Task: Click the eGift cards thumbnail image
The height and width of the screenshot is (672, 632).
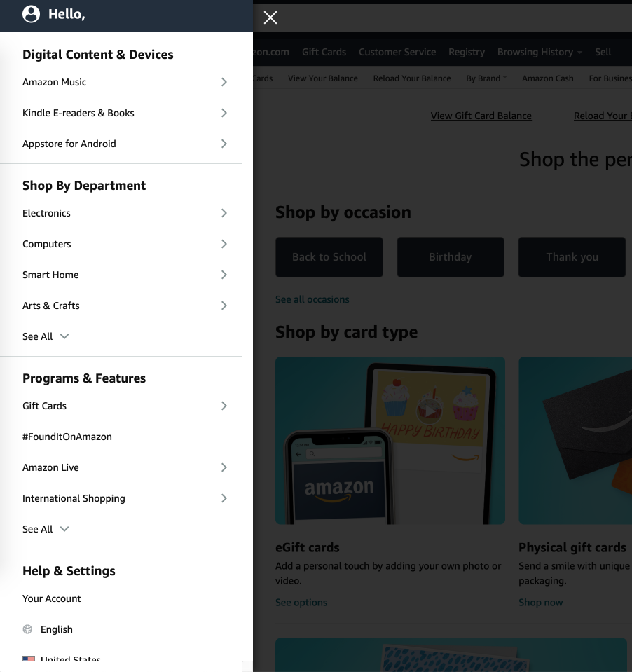Action: point(390,441)
